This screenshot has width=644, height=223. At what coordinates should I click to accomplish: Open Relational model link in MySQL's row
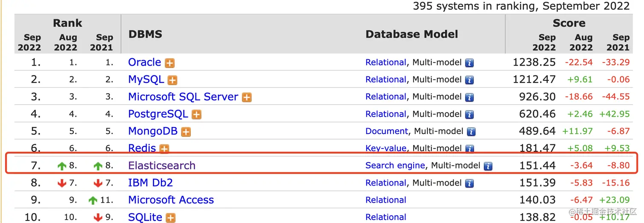click(x=386, y=80)
